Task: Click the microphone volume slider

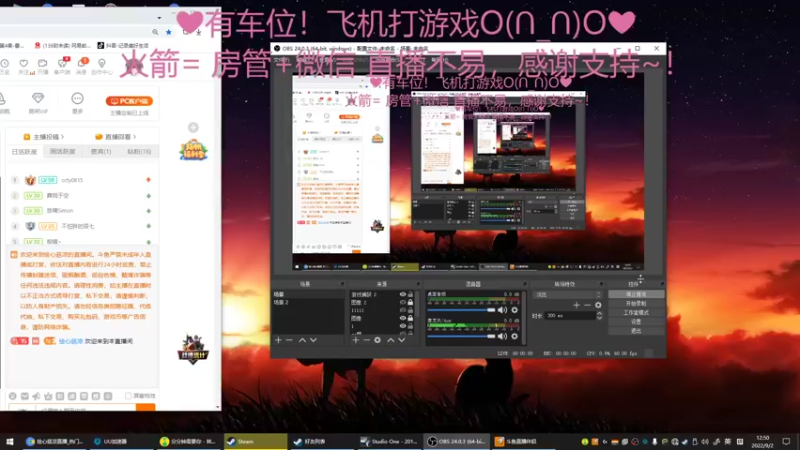Action: 461,336
